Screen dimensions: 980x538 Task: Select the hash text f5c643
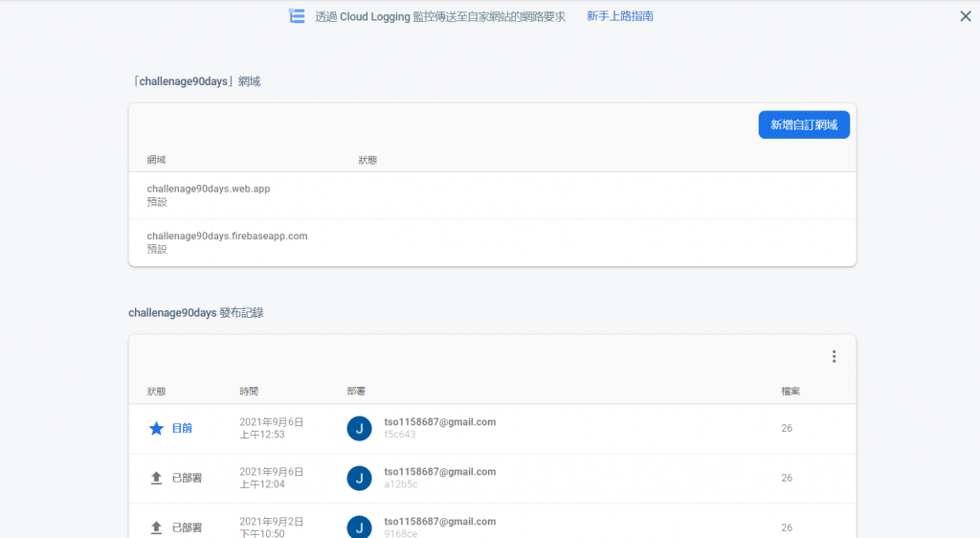pos(399,435)
